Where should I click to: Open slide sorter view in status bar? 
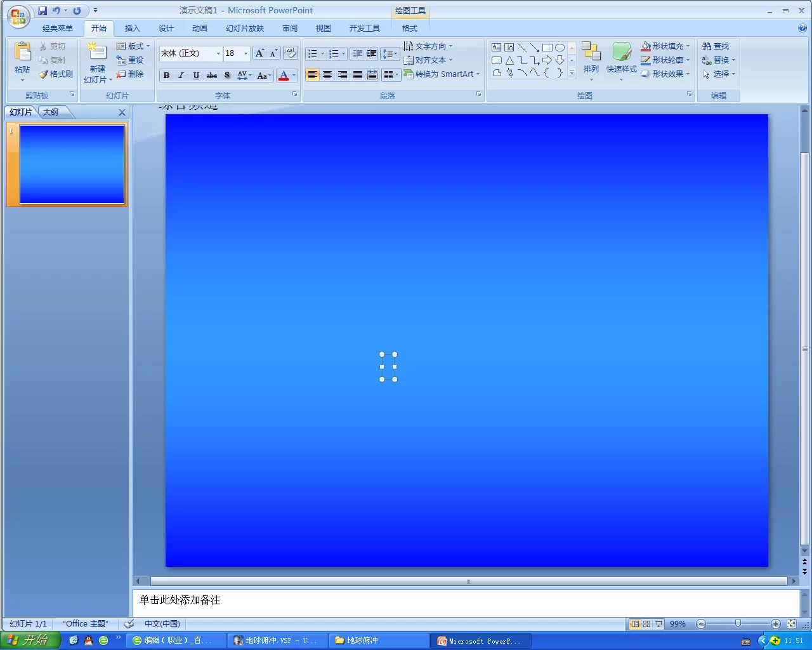[647, 624]
